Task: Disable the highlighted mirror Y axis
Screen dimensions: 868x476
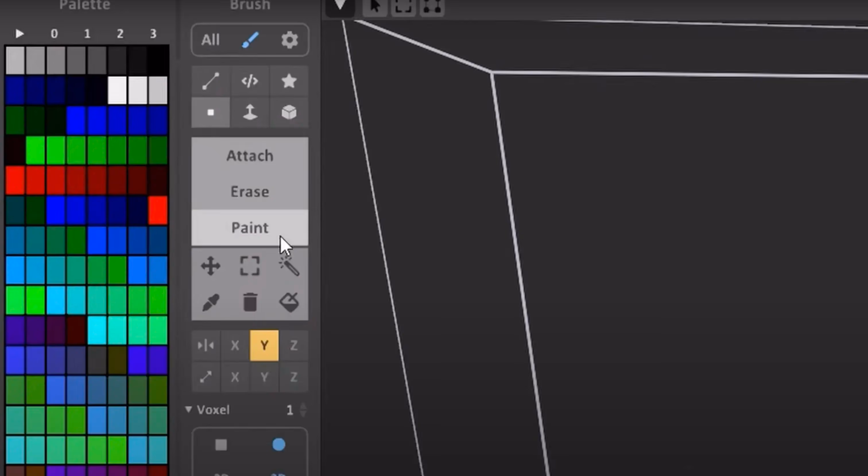Action: [264, 346]
